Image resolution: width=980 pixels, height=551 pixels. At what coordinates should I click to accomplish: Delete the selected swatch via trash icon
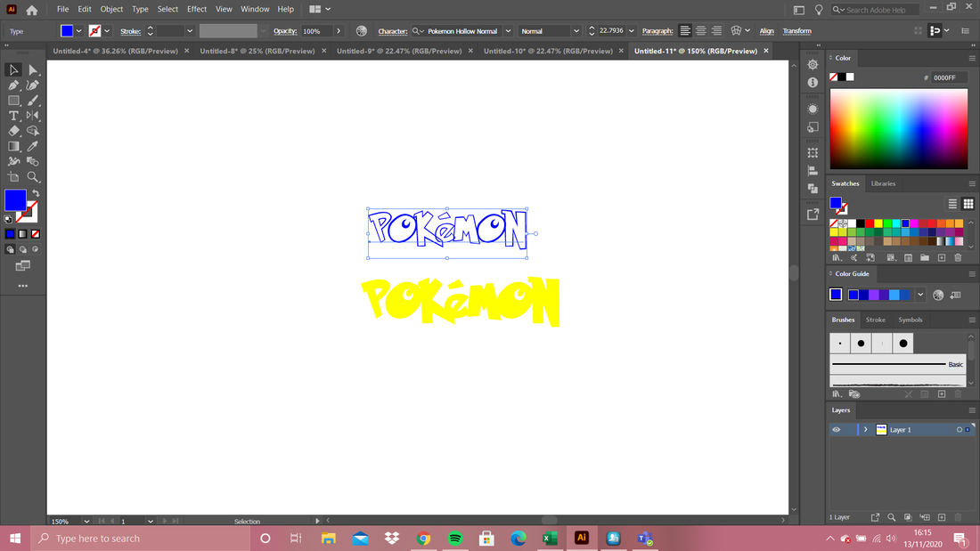point(958,257)
